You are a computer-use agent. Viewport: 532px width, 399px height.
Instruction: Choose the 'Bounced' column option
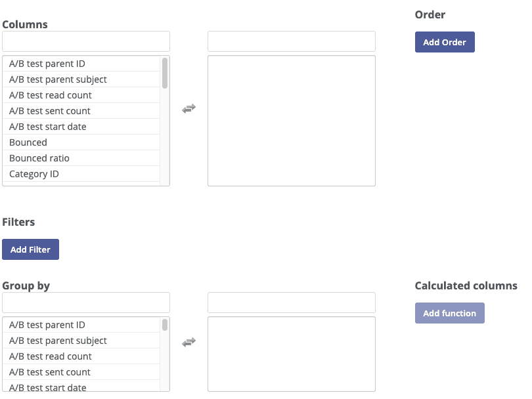click(81, 142)
